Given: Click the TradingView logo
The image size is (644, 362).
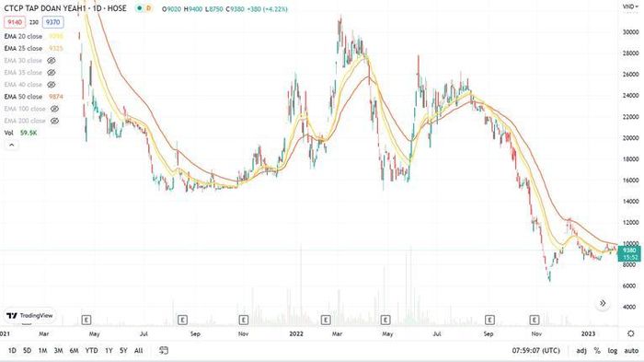Looking at the screenshot, I should [30, 316].
